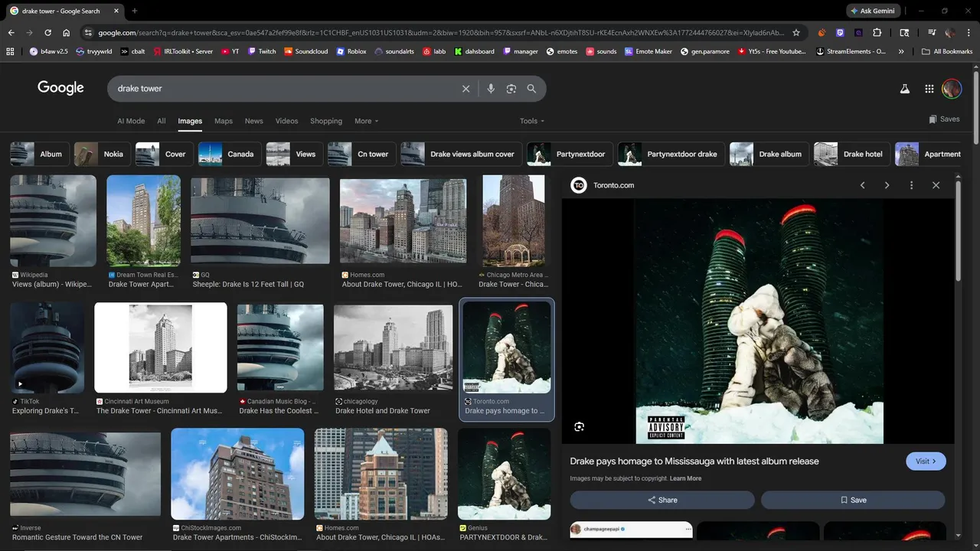The height and width of the screenshot is (551, 980).
Task: Filter images by the Cn tower chip
Action: tap(361, 154)
